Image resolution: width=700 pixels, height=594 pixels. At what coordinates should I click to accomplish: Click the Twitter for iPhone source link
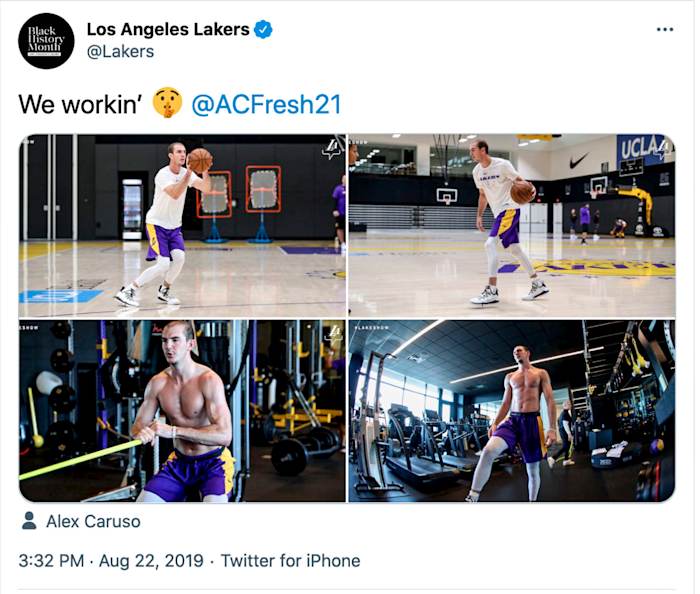pos(290,561)
